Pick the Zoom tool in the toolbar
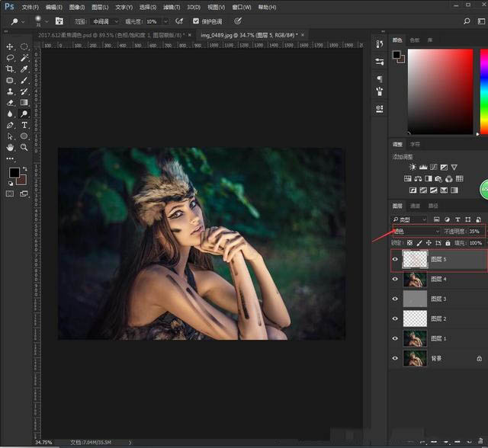 (24, 146)
